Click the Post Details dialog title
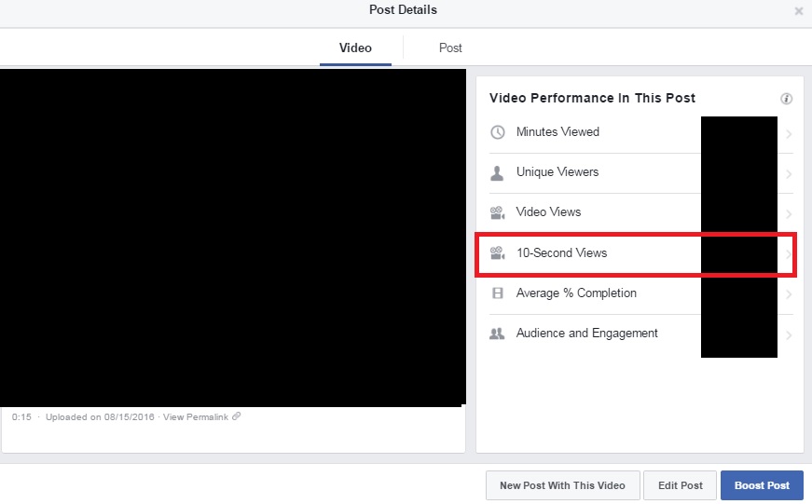Image resolution: width=812 pixels, height=504 pixels. pyautogui.click(x=403, y=10)
